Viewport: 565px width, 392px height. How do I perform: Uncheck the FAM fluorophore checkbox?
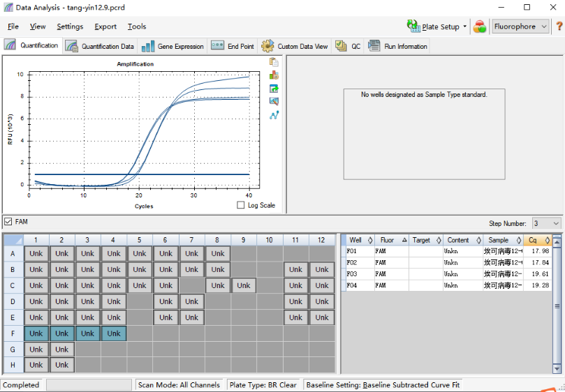(x=8, y=222)
